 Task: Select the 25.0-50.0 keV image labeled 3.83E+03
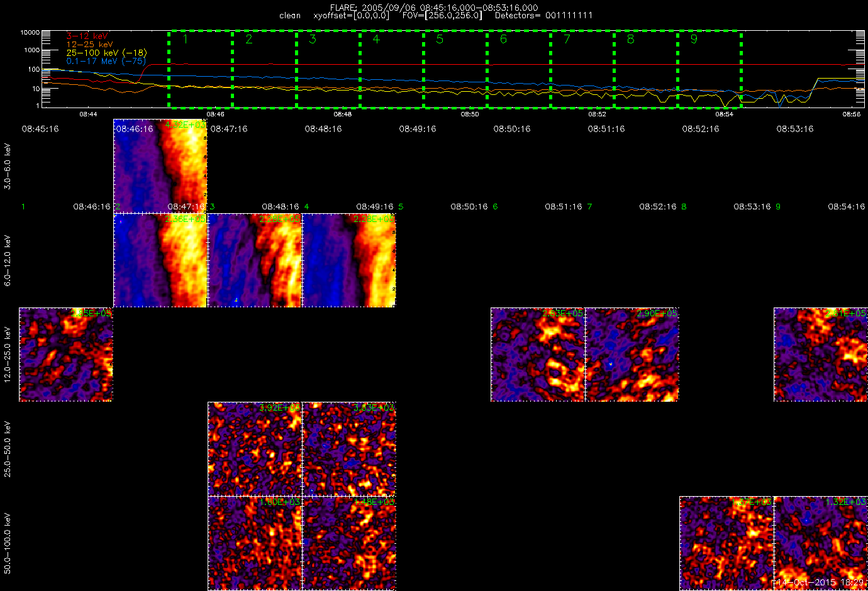(349, 449)
